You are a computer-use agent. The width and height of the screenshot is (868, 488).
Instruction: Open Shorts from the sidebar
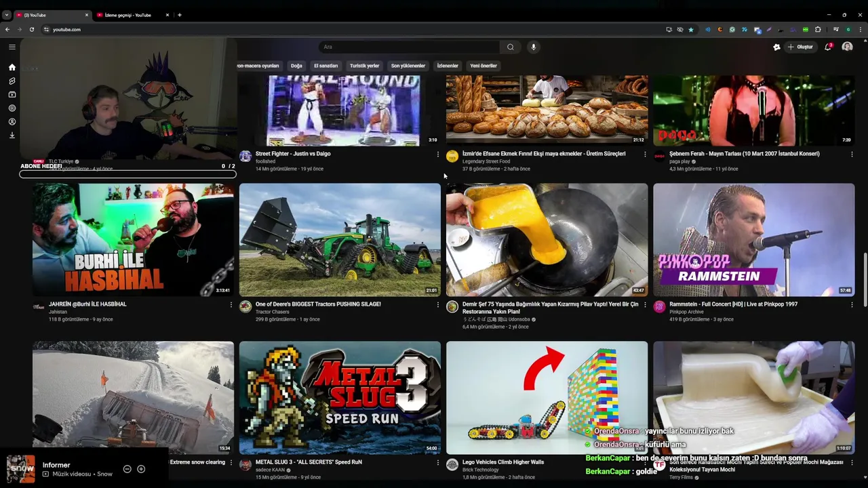coord(12,81)
